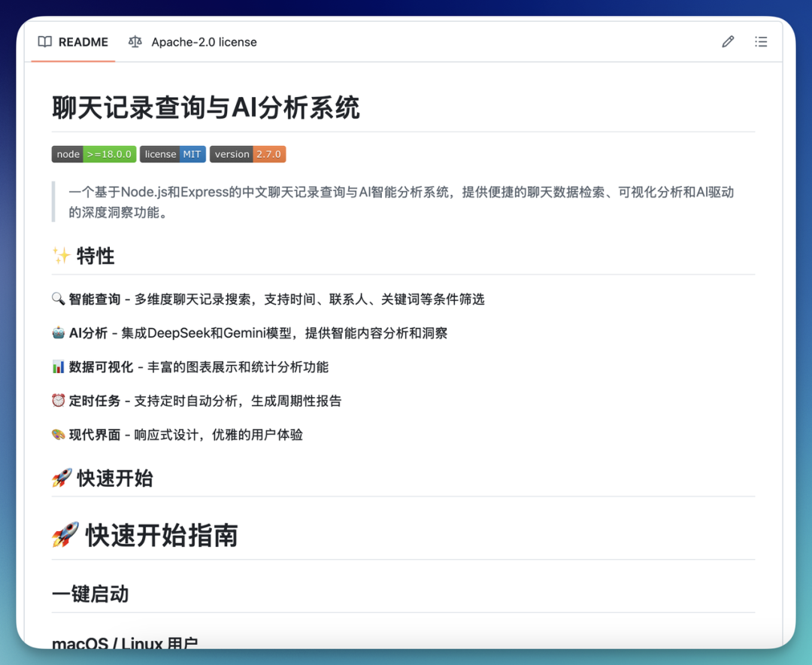Image resolution: width=812 pixels, height=665 pixels.
Task: Click the 快速开始指南 heading
Action: coord(162,536)
